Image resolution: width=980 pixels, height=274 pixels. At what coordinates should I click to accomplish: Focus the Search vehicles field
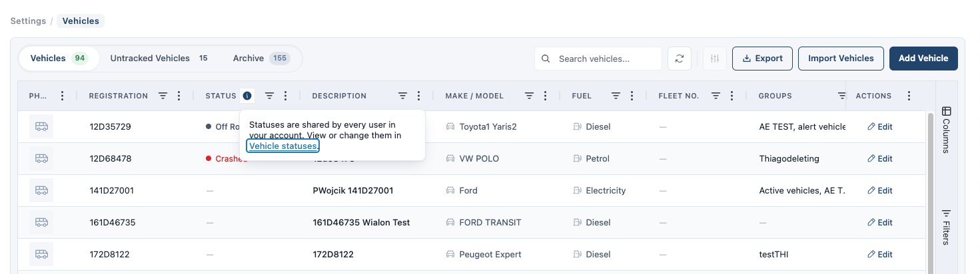tap(598, 59)
